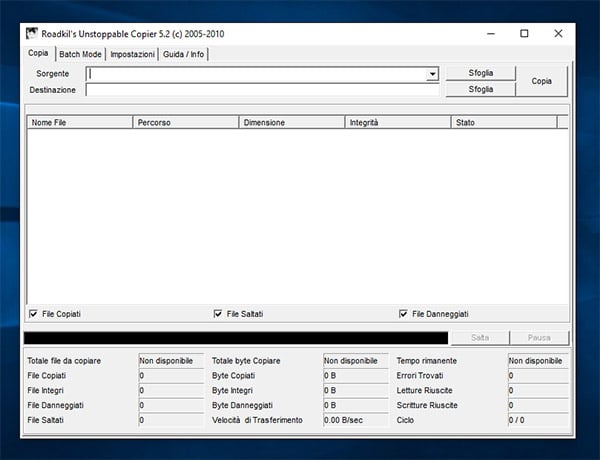The image size is (600, 460).
Task: Click Sfoglia button next to Sorgente
Action: tap(481, 73)
